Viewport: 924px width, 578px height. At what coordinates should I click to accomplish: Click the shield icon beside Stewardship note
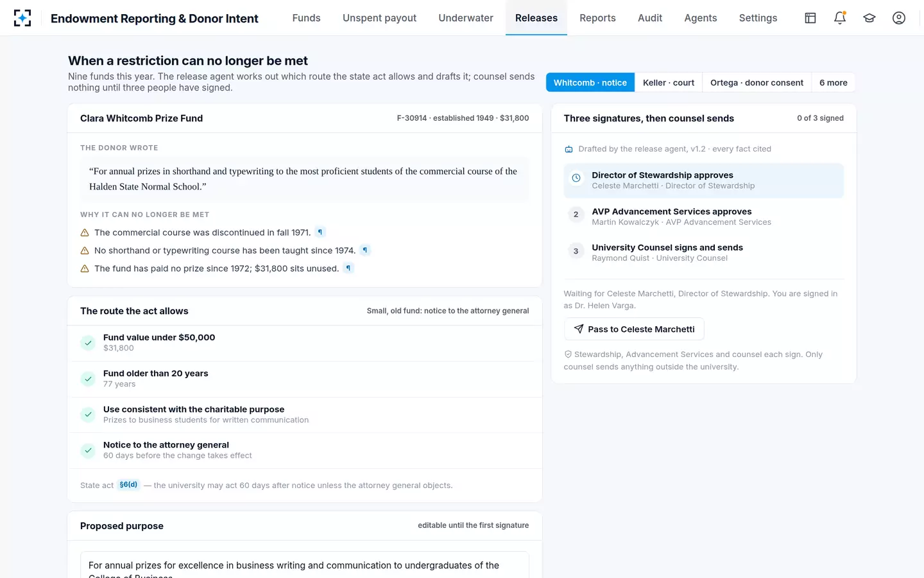568,355
